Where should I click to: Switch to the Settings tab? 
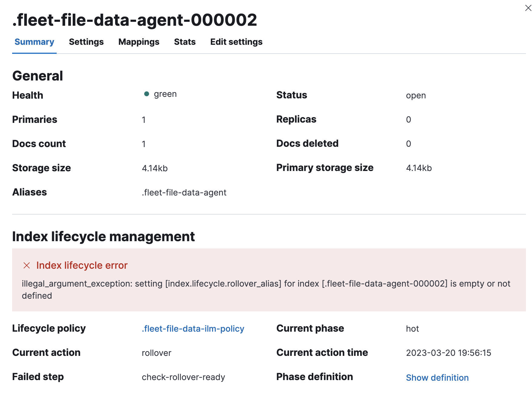[86, 42]
